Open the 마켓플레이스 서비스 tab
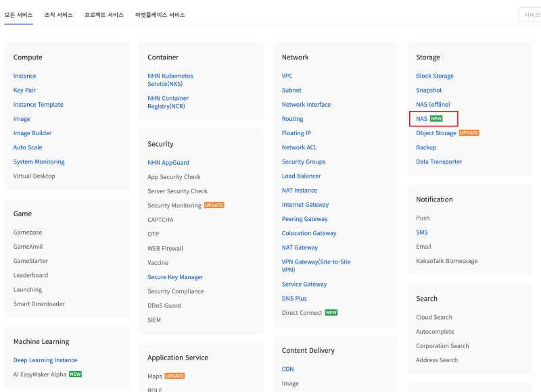 [x=160, y=15]
